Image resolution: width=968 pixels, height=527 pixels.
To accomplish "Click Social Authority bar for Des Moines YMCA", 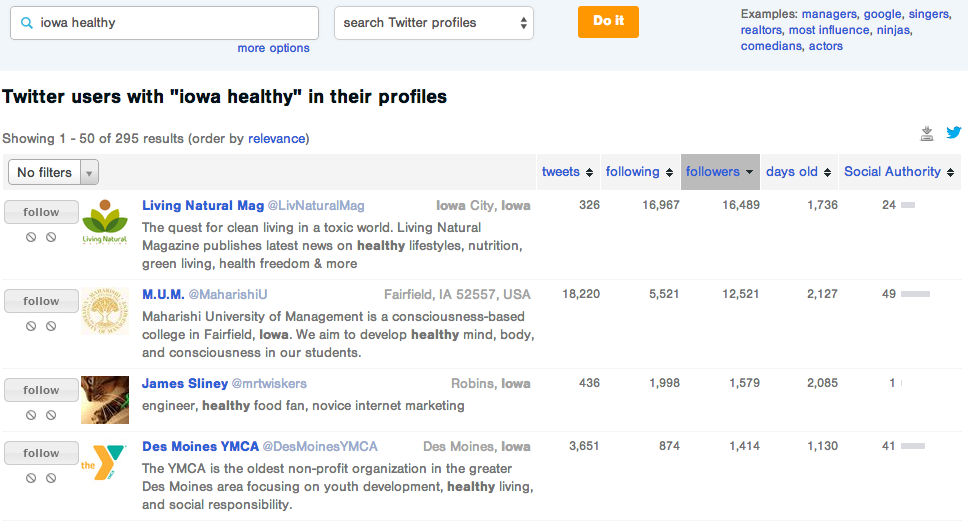I will (912, 446).
